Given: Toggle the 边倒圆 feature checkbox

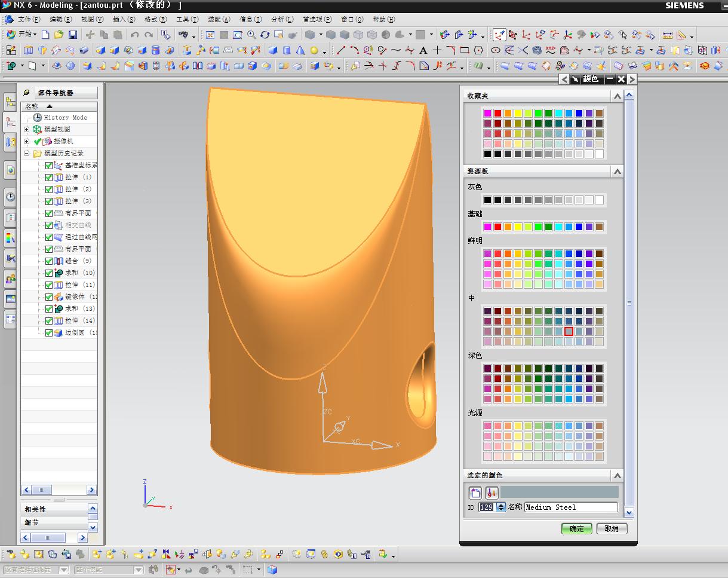Looking at the screenshot, I should (49, 332).
